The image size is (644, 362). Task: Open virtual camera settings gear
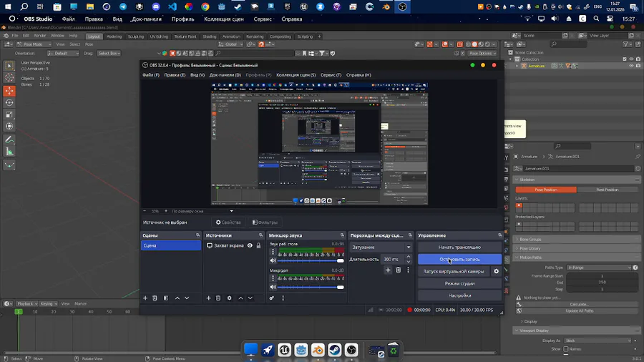[496, 271]
